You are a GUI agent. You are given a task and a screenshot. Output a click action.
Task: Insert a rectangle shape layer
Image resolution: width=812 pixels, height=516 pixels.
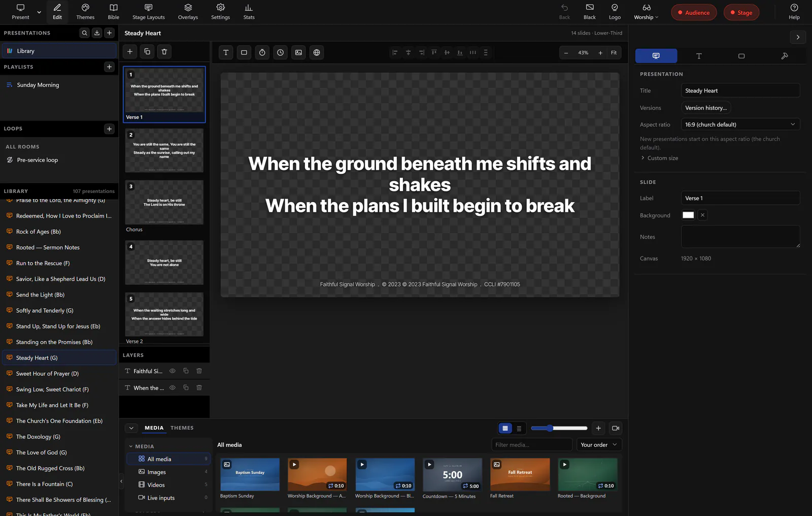click(244, 52)
